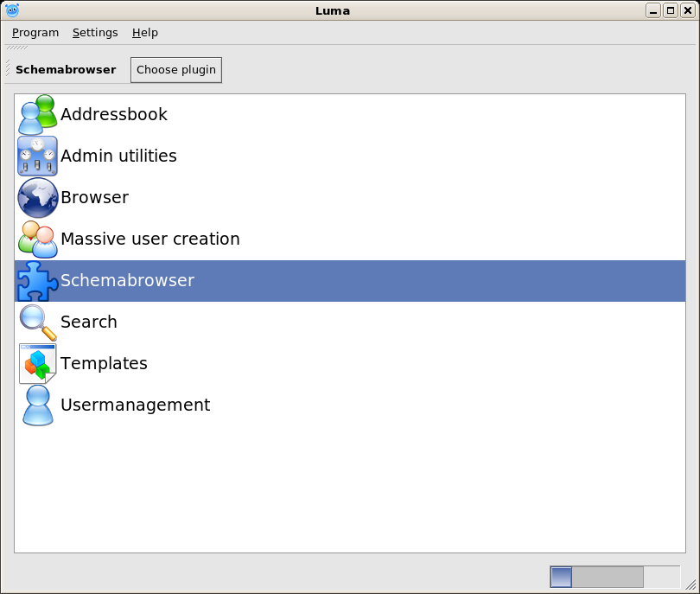Click the Addressbook two-people icon
The width and height of the screenshot is (700, 594).
coord(37,115)
